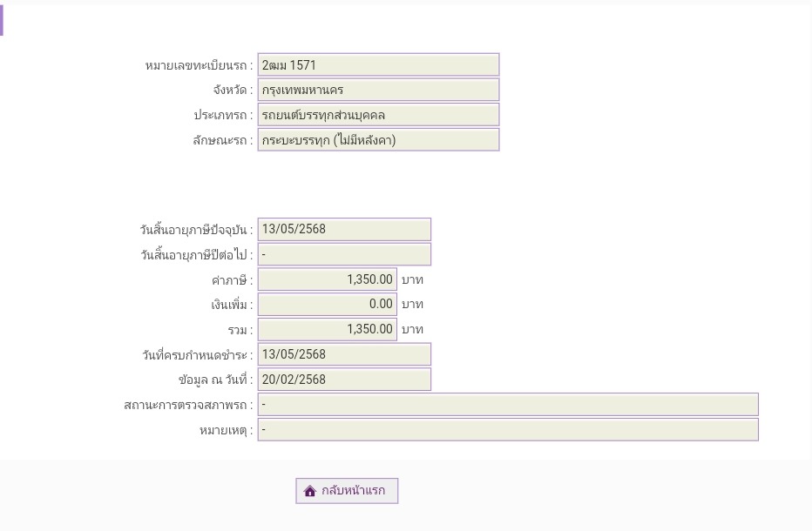Click the label จังหวัด
Viewport: 812px width, 531px height.
(233, 90)
